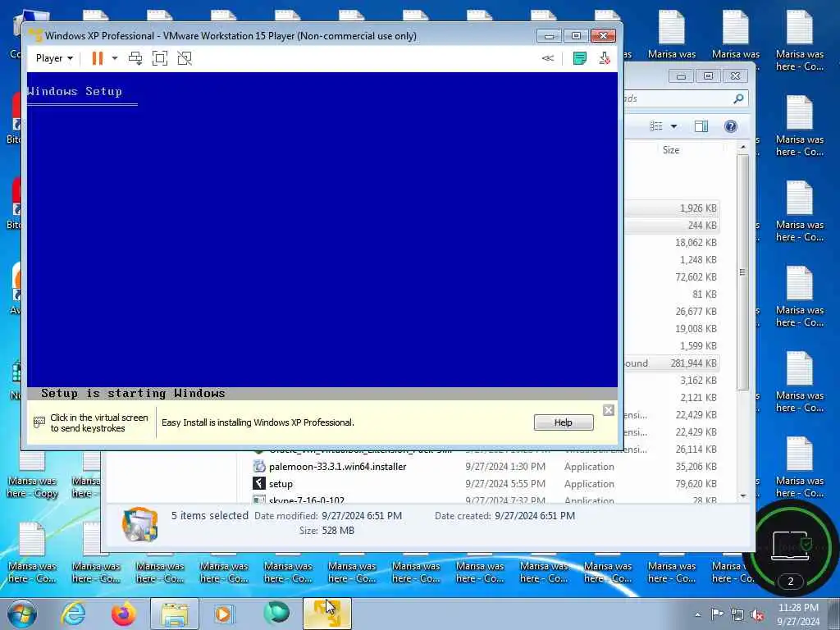
Task: Change view icon in Explorer window
Action: point(655,126)
